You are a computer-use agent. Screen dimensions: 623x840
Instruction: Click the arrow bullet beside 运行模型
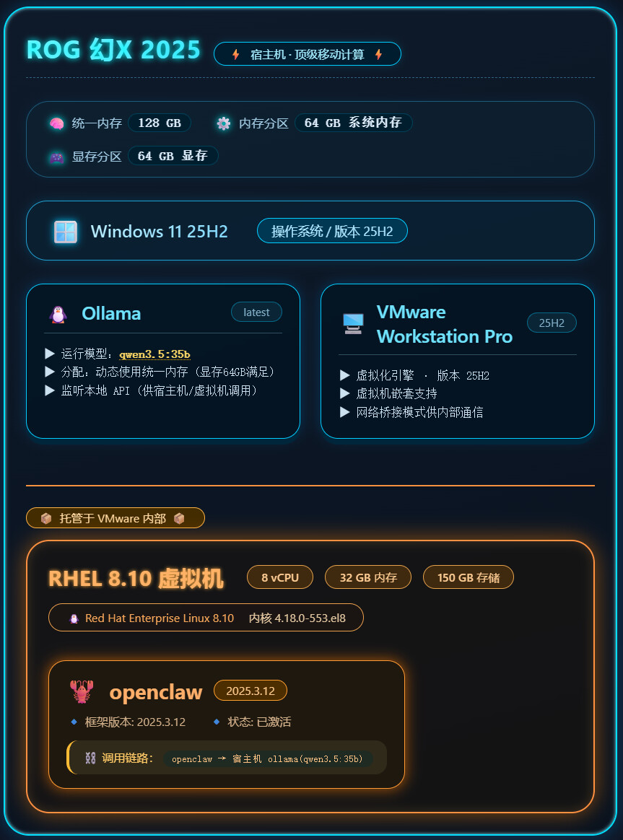pos(50,354)
